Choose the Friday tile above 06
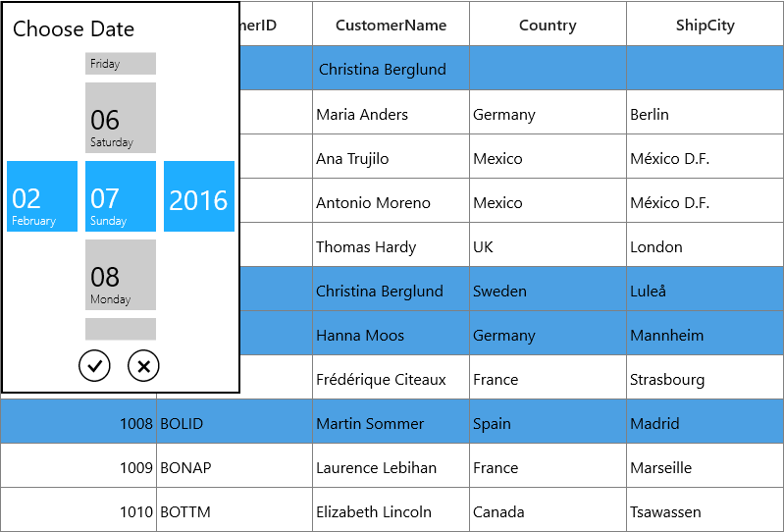 click(121, 64)
